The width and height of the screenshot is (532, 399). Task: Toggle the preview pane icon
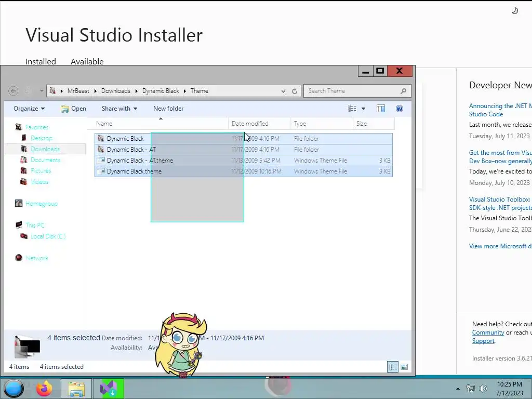(x=381, y=109)
